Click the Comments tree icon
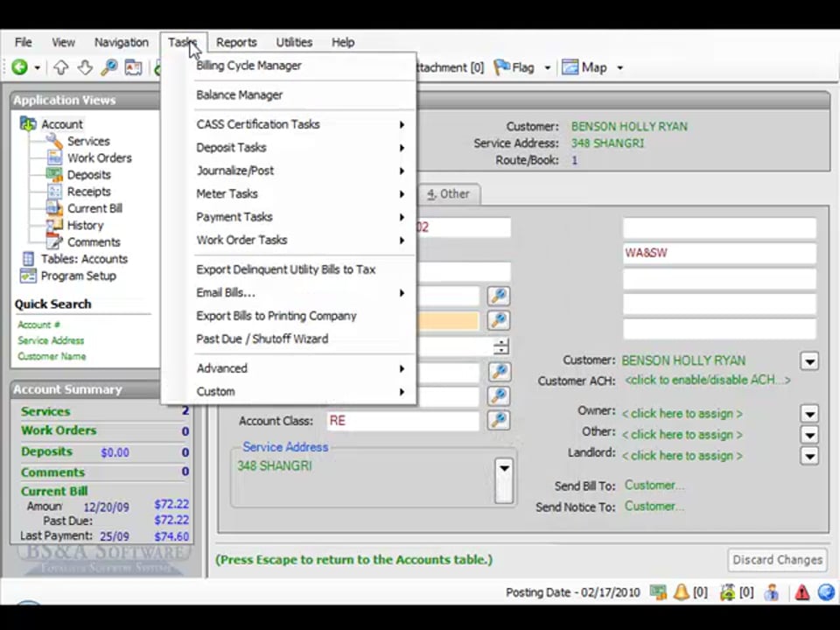 point(54,241)
